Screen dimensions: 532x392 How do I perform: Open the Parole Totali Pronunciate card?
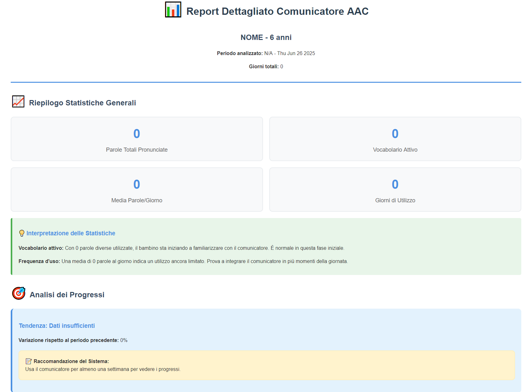pos(137,139)
